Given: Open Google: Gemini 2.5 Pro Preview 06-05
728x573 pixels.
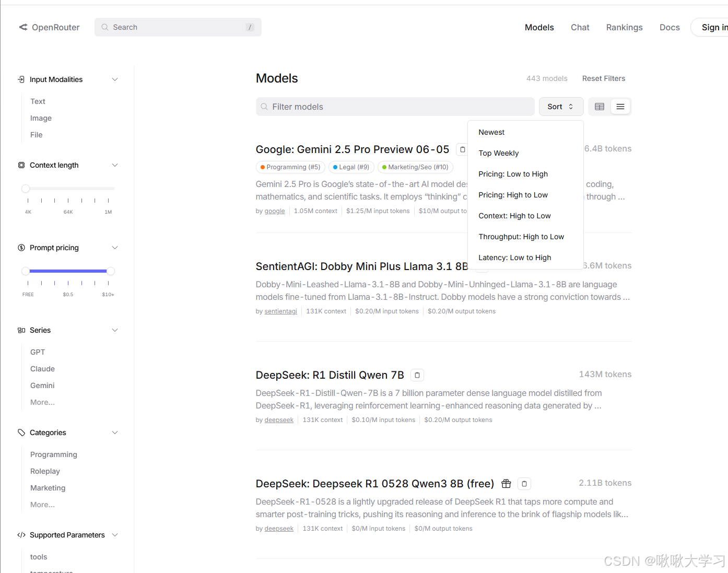Looking at the screenshot, I should [x=353, y=149].
